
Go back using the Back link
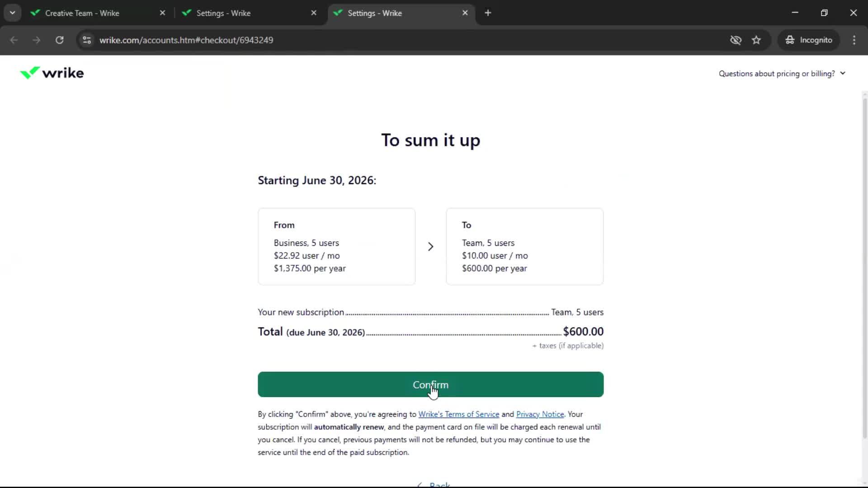point(434,484)
